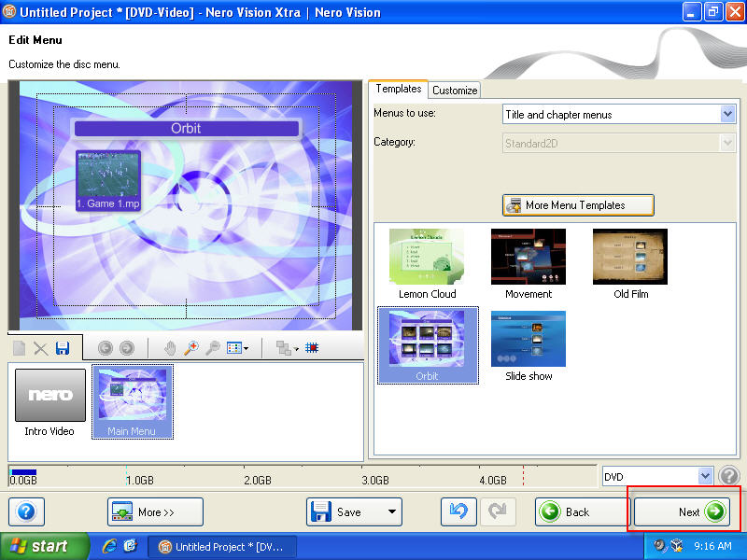Viewport: 747px width, 560px height.
Task: Select the hand pan tool
Action: coord(170,348)
